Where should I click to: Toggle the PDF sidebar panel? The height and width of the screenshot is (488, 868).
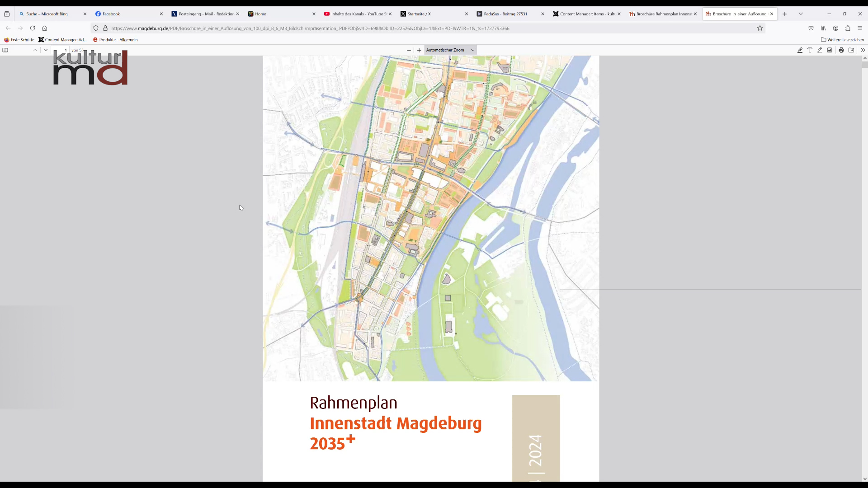point(5,50)
